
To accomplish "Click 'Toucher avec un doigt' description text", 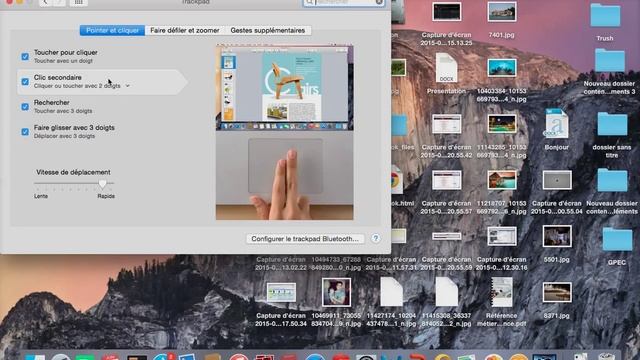I will coord(63,60).
